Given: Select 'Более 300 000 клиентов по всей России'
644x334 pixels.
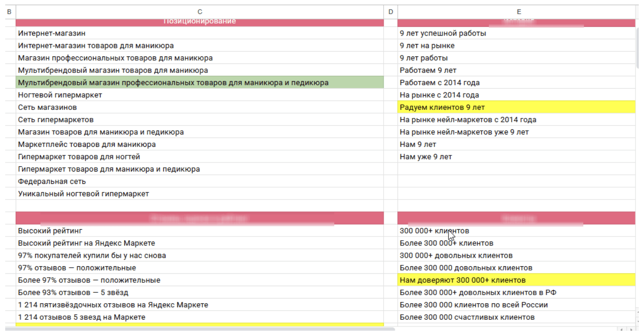Looking at the screenshot, I should click(516, 305).
